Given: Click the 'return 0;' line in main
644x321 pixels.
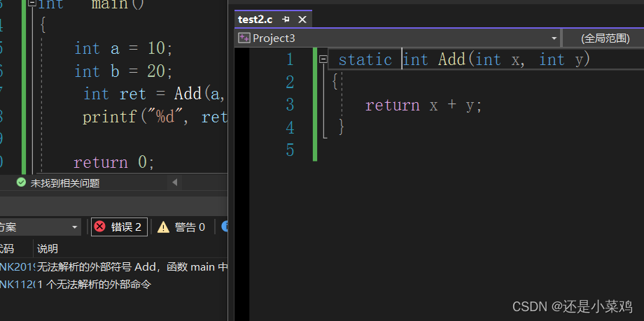Looking at the screenshot, I should click(114, 162).
